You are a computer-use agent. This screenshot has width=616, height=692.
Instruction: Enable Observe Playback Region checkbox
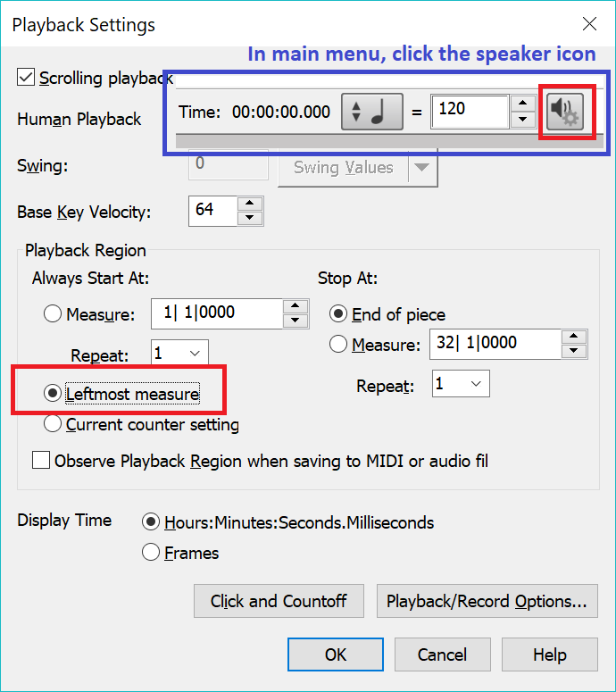click(41, 461)
